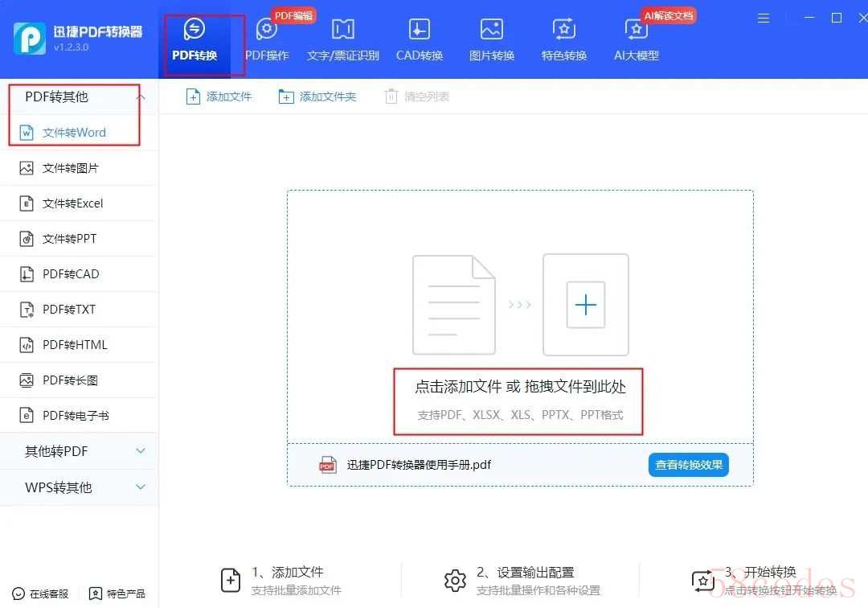Select 文件转Word in sidebar
The height and width of the screenshot is (608, 868).
pos(79,133)
